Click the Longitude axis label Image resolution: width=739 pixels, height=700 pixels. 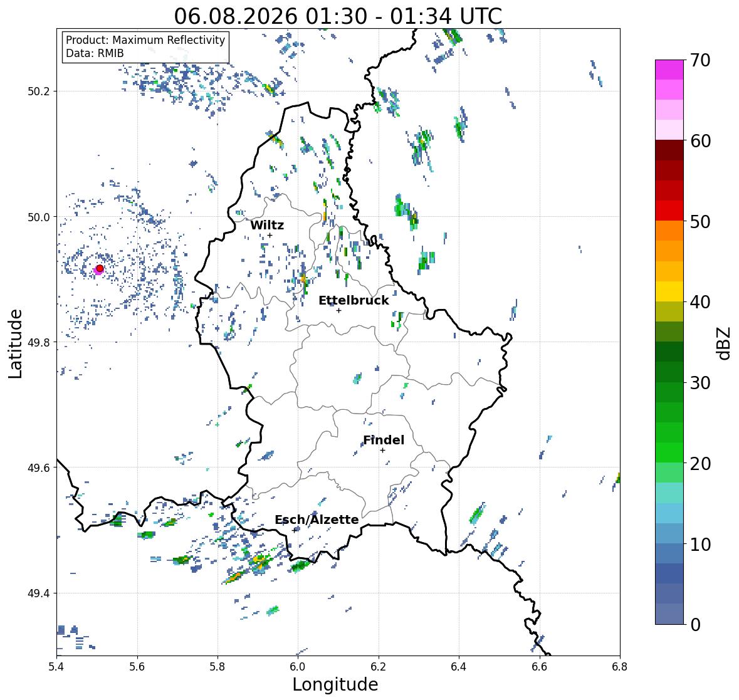click(x=335, y=684)
